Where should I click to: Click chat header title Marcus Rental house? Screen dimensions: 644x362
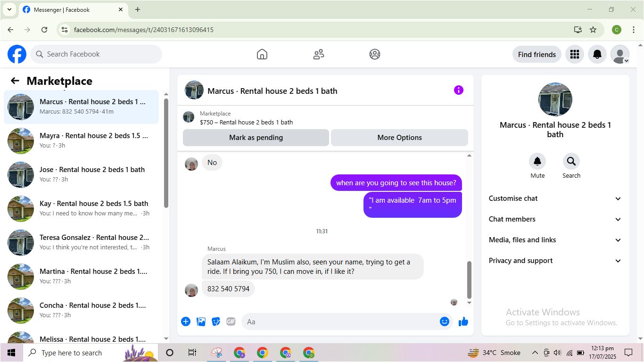tap(272, 91)
